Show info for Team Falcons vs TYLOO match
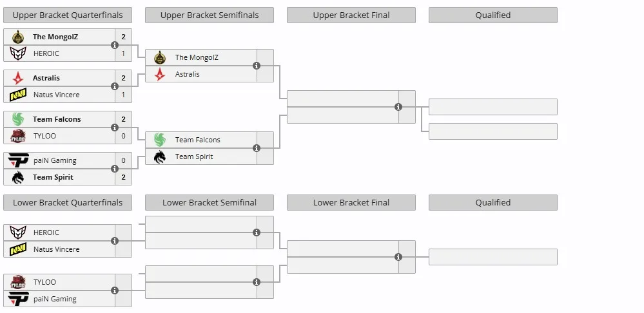 [115, 128]
